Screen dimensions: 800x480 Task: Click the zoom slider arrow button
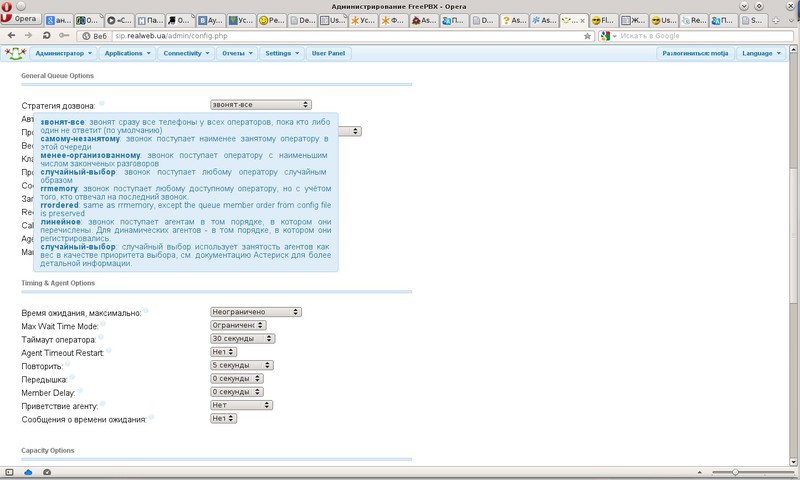point(699,472)
